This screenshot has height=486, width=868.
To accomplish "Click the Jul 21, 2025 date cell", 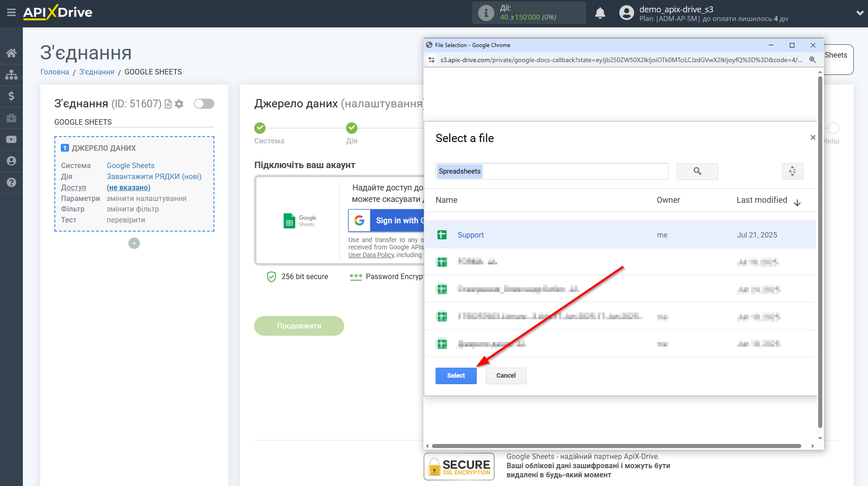I will pyautogui.click(x=757, y=235).
